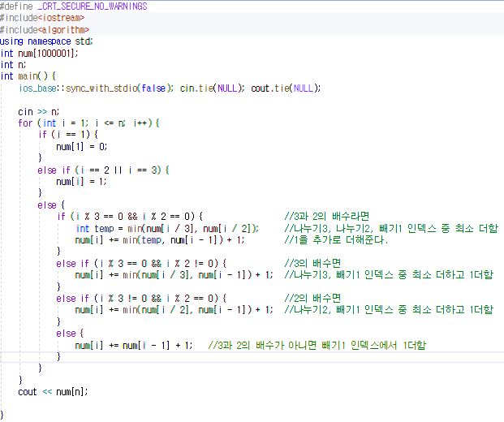This screenshot has height=422, width=504.
Task: Click the 'int main() {' line
Action: 28,76
